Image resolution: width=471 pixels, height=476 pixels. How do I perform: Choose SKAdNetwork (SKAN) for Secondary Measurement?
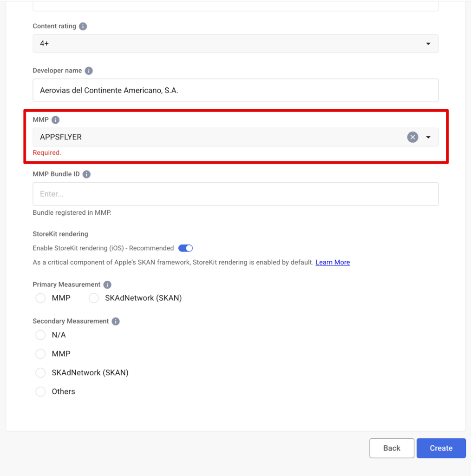[x=41, y=373]
